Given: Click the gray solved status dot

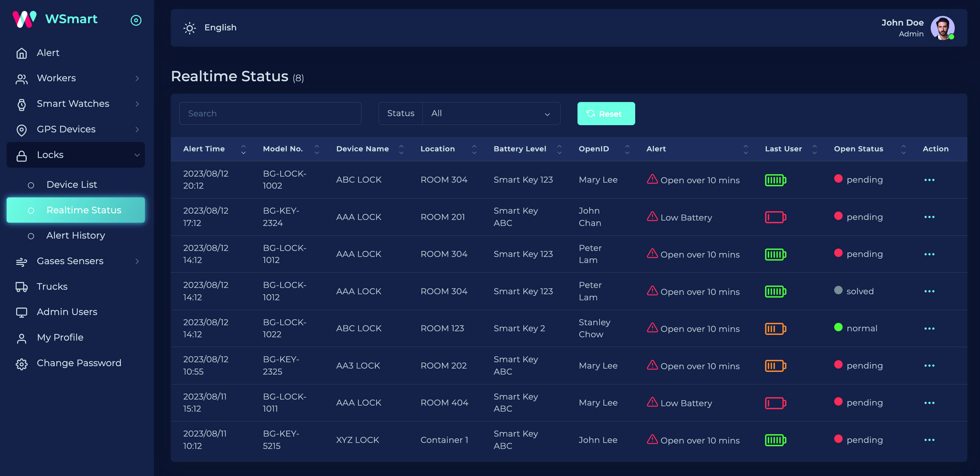Looking at the screenshot, I should [x=838, y=290].
